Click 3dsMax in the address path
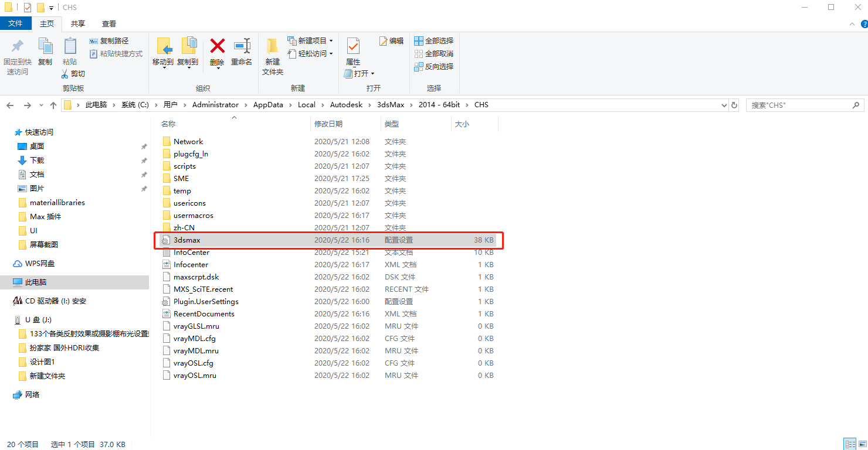This screenshot has height=450, width=868. (391, 105)
